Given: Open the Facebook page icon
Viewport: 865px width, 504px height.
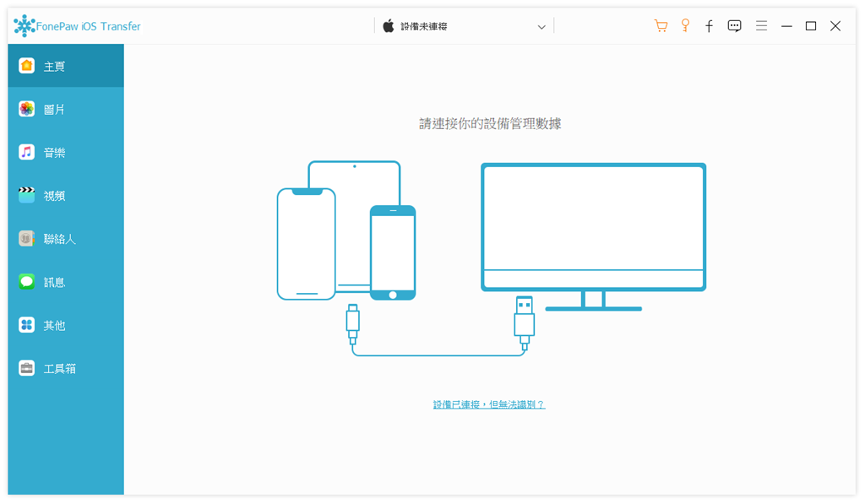Looking at the screenshot, I should click(709, 26).
